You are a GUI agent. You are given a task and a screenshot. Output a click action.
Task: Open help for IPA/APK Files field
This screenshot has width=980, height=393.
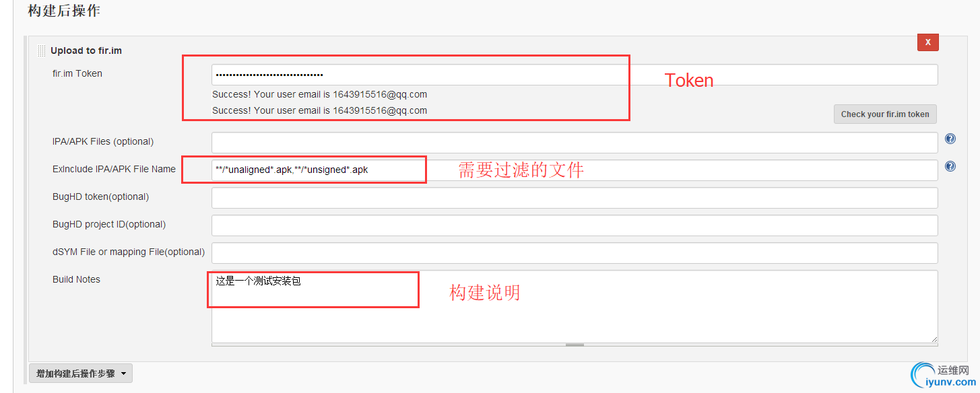tap(950, 139)
